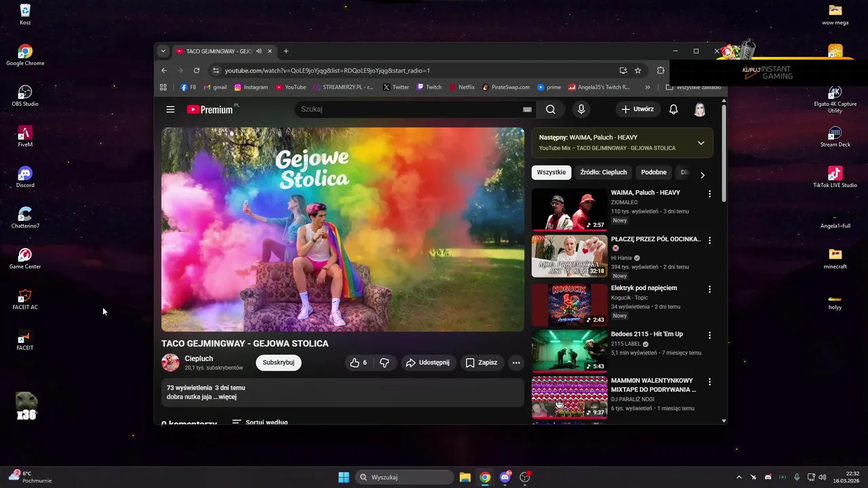The image size is (868, 488).
Task: Click the magnifier search button on YouTube
Action: (x=551, y=109)
